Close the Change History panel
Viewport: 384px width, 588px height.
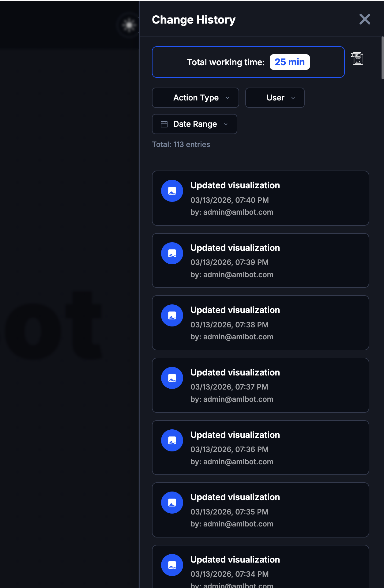[365, 19]
